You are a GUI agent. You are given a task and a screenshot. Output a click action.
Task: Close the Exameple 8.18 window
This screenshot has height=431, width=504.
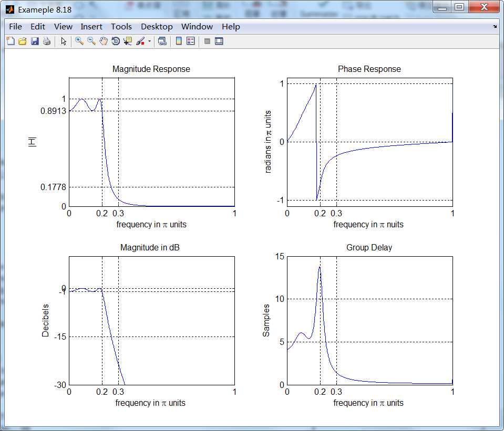pyautogui.click(x=484, y=7)
